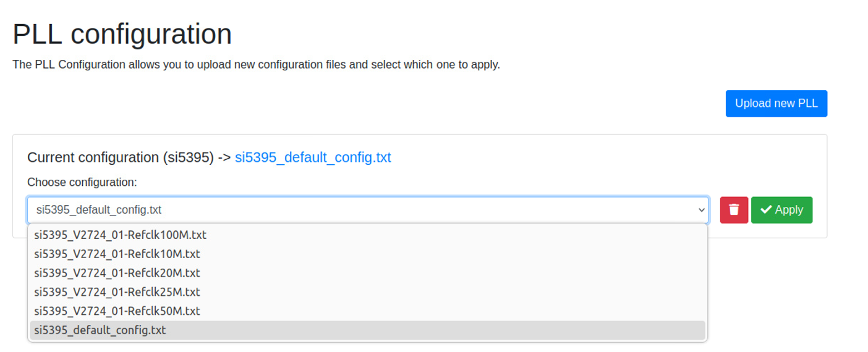Click the checkmark icon in Apply button

pyautogui.click(x=766, y=210)
